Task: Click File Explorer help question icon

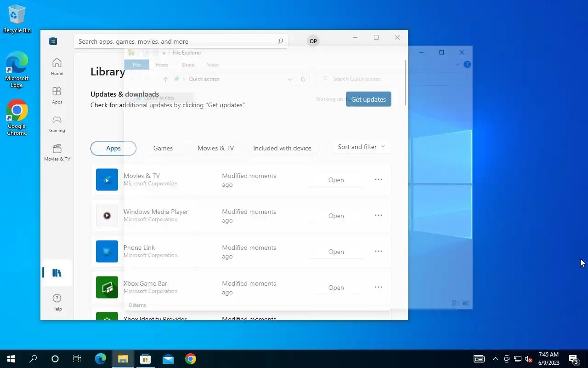Action: pos(467,64)
